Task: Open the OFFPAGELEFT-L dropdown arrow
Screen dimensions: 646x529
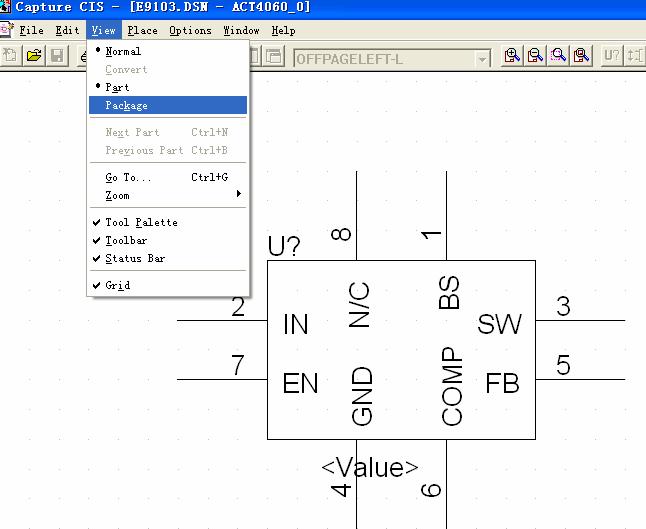Action: click(482, 60)
